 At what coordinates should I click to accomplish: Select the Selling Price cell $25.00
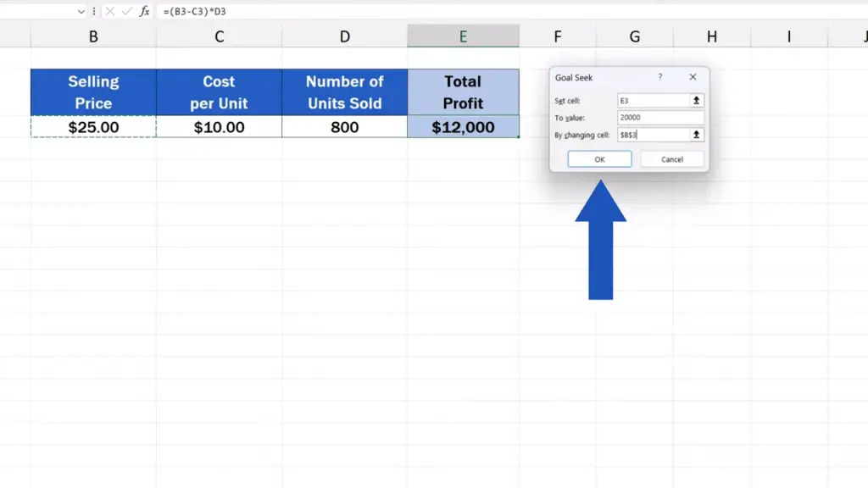point(93,127)
